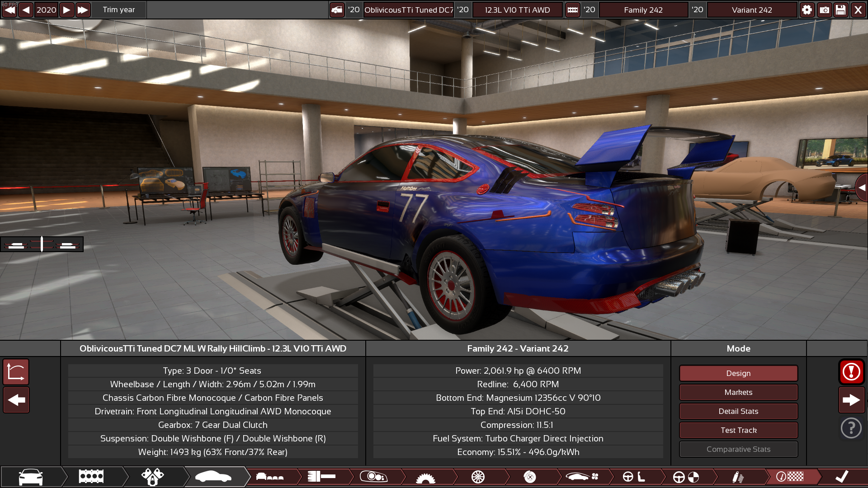The height and width of the screenshot is (488, 868).
Task: Open the brake disc tab
Action: point(530,477)
